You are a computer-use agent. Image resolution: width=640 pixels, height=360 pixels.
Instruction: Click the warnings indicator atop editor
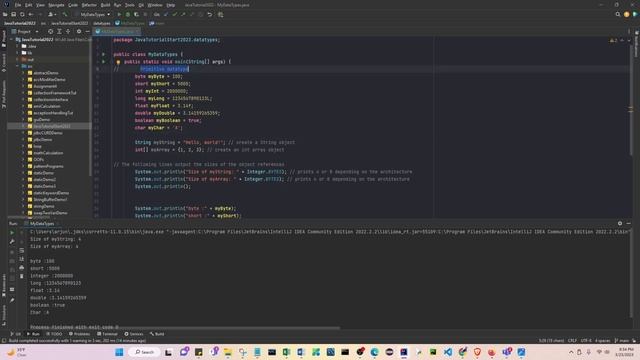click(x=613, y=40)
